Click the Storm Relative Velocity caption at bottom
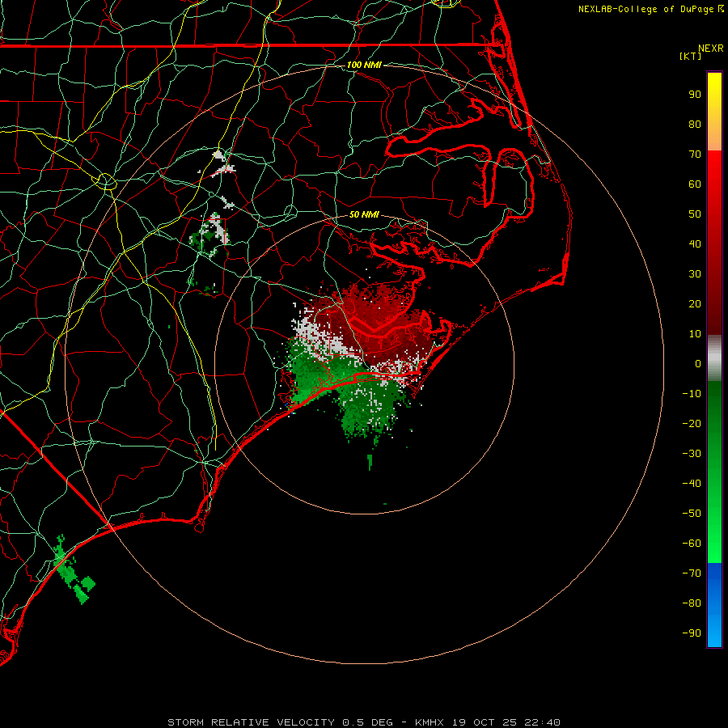 point(364,722)
